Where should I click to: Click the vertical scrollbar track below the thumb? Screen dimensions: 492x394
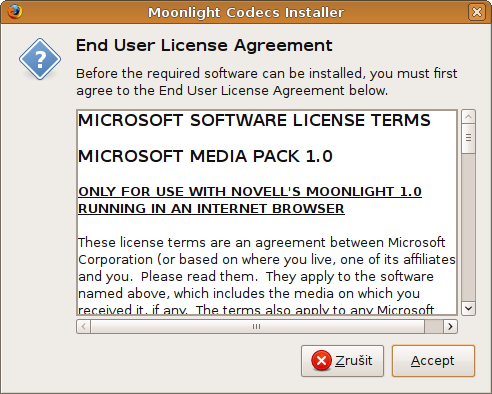[468, 227]
